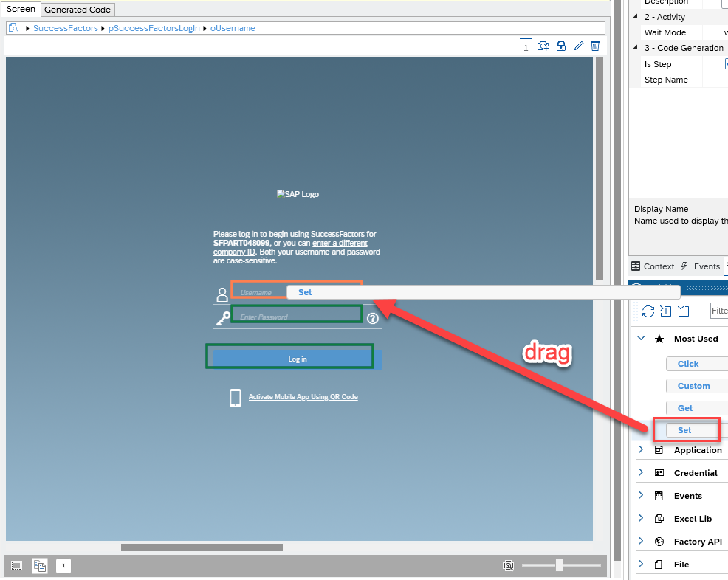728x580 pixels.
Task: Click the Log in button
Action: [x=297, y=359]
